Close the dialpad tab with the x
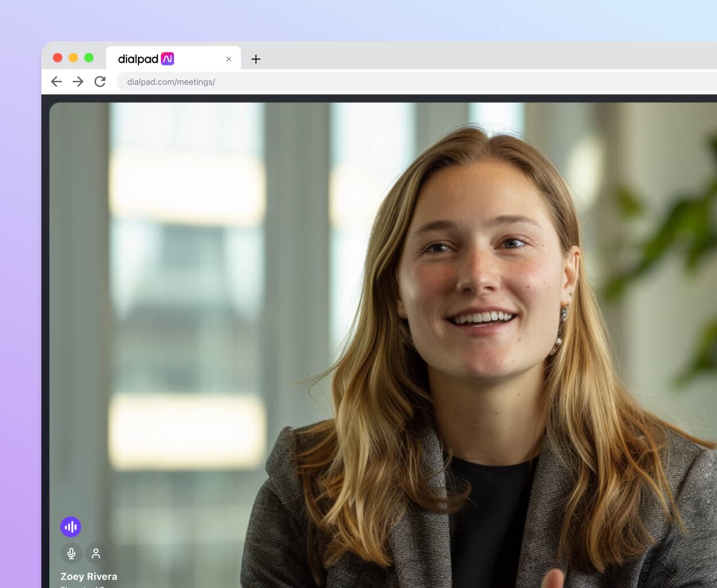 coord(228,59)
